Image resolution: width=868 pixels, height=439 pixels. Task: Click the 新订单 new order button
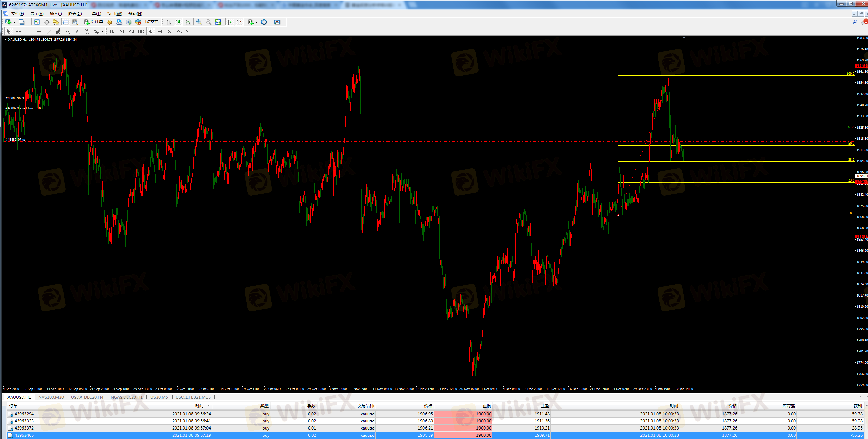93,22
